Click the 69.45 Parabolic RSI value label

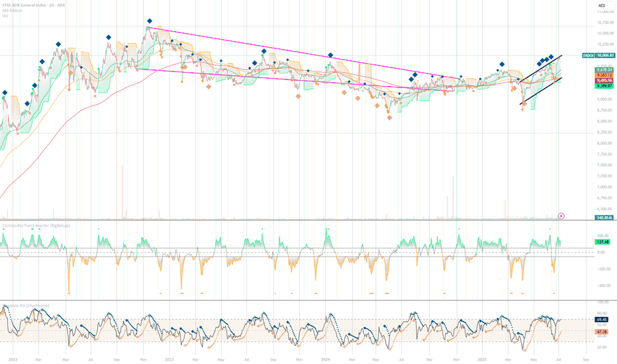tap(602, 320)
